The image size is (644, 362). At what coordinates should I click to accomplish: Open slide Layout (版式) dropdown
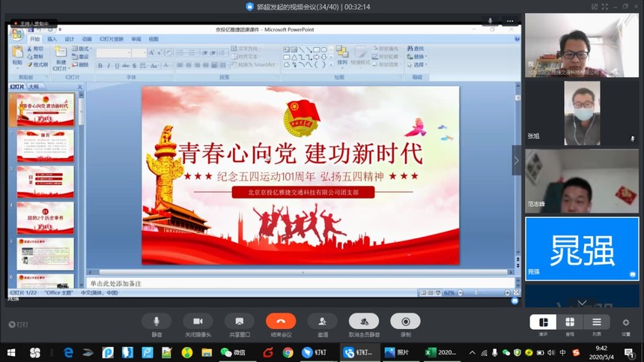[82, 49]
